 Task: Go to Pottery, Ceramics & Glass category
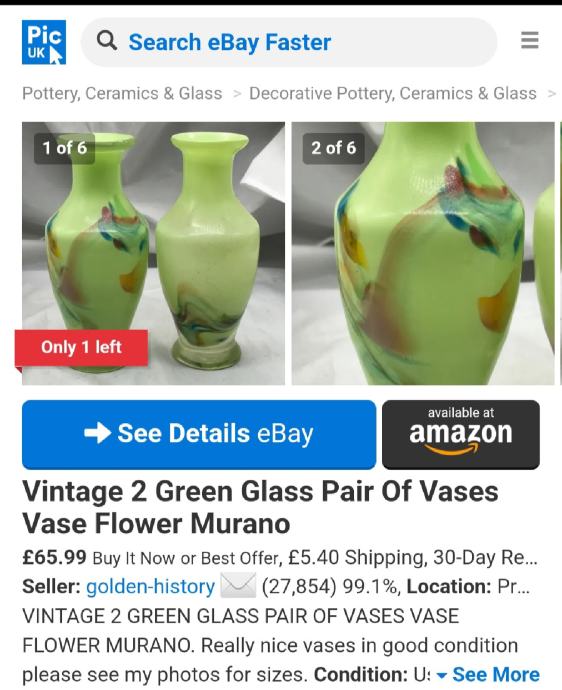tap(122, 94)
